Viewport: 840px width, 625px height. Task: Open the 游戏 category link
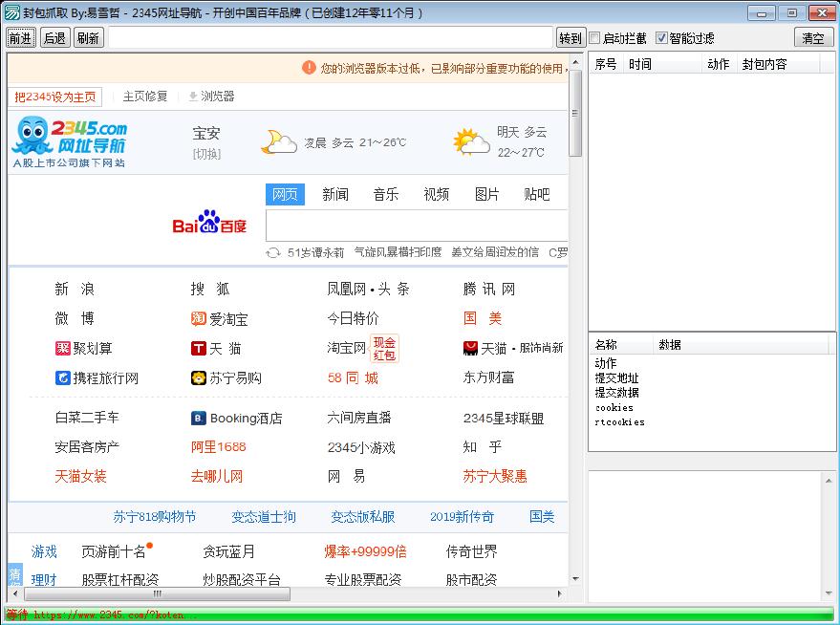[44, 551]
